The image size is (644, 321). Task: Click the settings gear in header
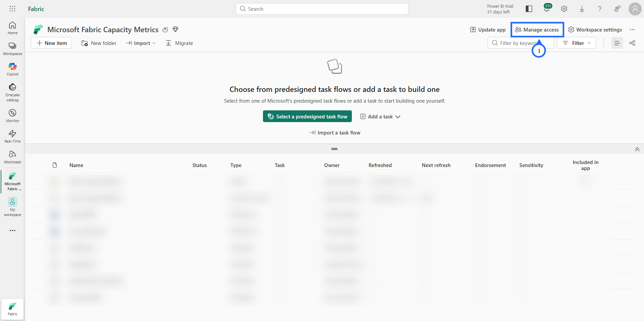[x=564, y=9]
